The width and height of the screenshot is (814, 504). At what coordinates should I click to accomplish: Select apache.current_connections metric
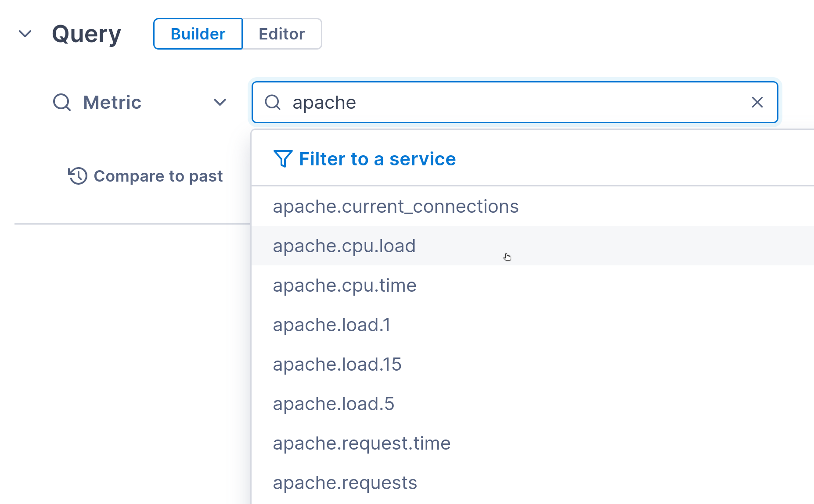(x=396, y=207)
